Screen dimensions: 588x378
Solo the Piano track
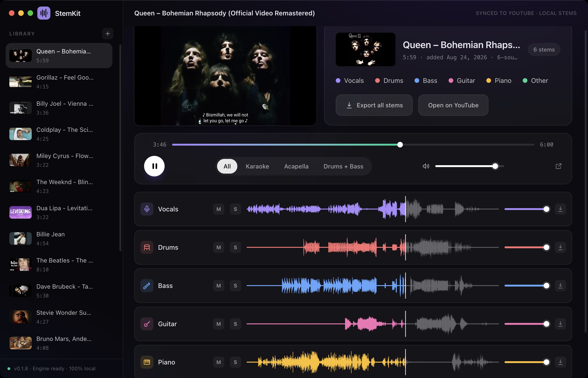tap(235, 362)
